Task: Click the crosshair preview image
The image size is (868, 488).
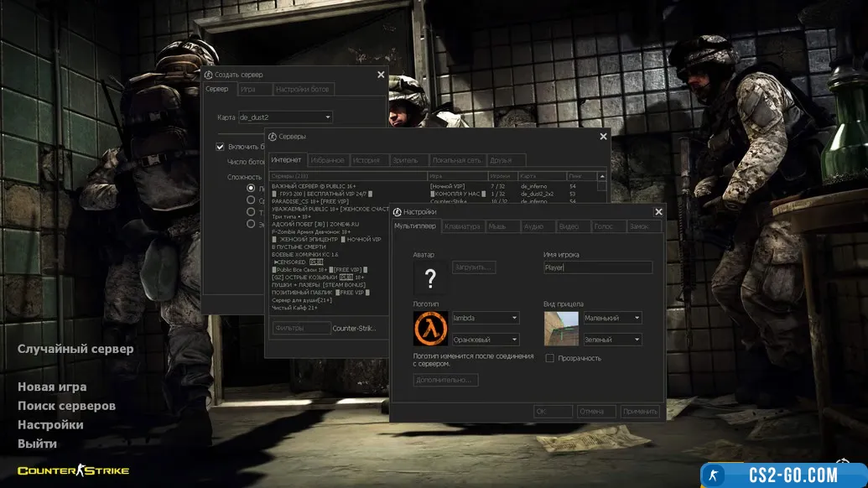Action: click(x=561, y=329)
